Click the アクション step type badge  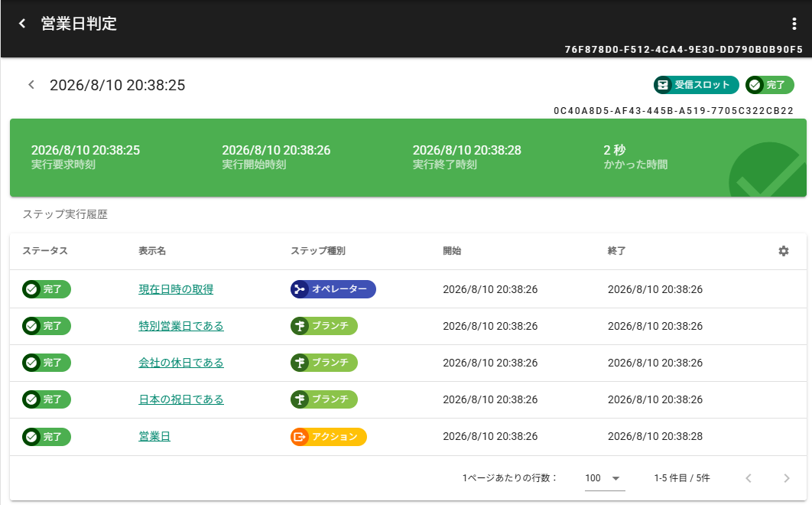(329, 437)
